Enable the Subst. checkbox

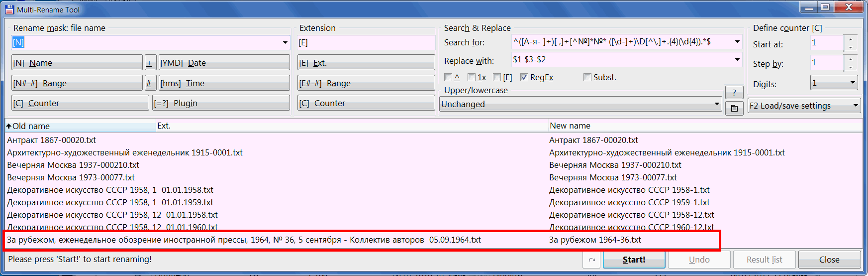tap(587, 77)
